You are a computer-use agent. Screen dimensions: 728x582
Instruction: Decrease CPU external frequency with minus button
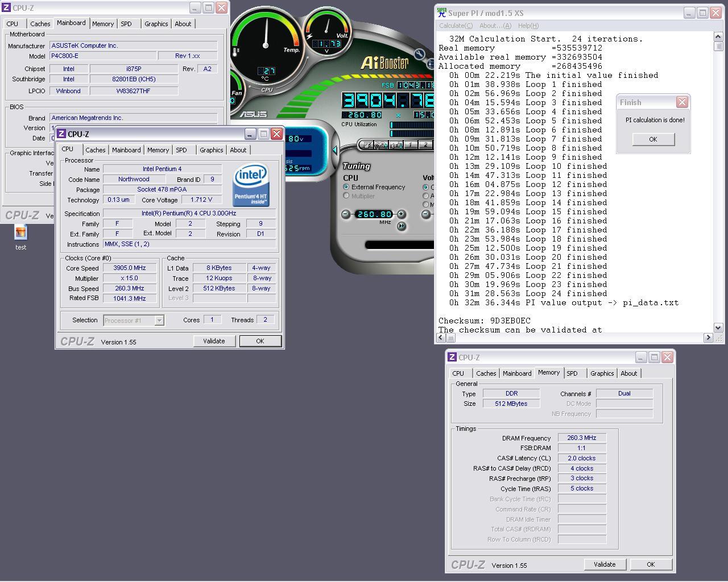coord(346,214)
